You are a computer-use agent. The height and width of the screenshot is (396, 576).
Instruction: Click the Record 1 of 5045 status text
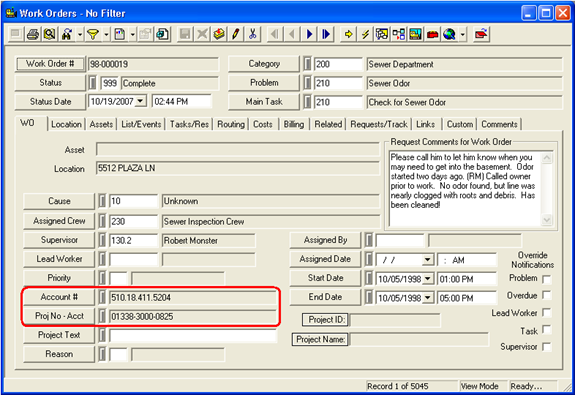397,386
